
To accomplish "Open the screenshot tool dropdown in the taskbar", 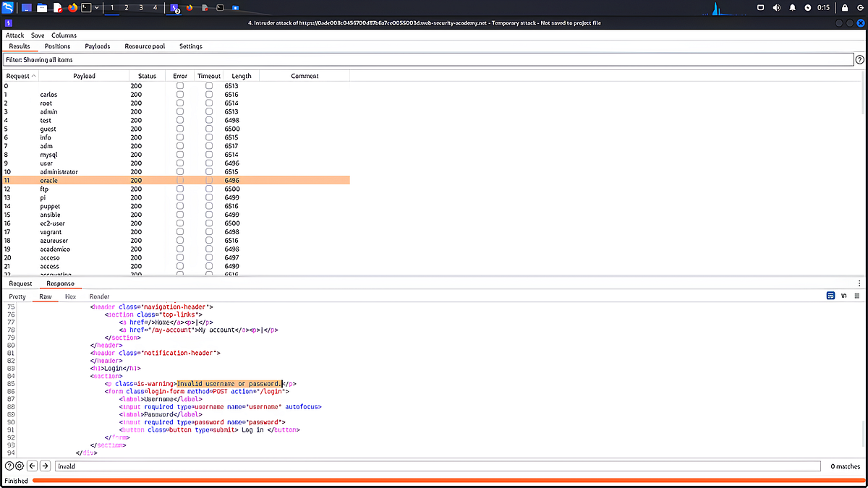I will click(x=96, y=8).
